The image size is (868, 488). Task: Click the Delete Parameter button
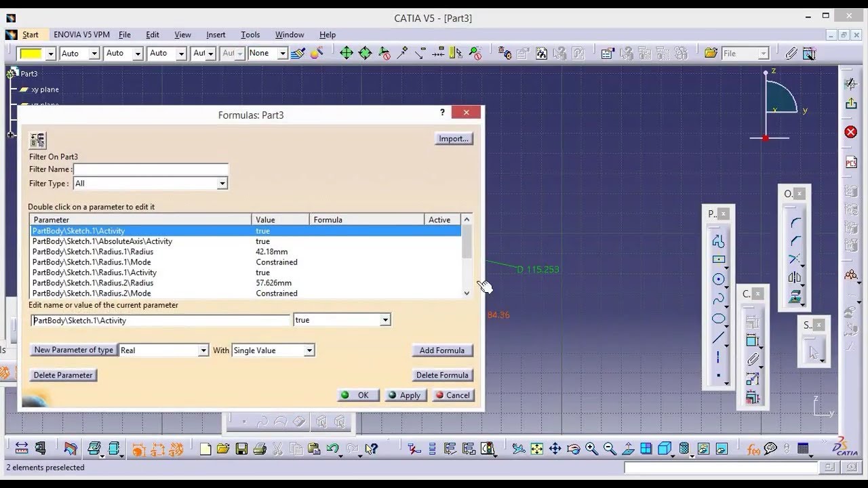(63, 375)
